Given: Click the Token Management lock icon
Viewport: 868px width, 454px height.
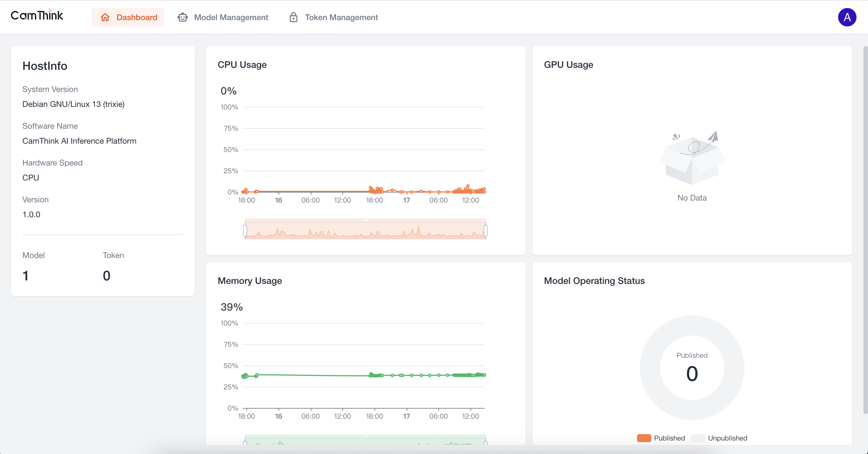Looking at the screenshot, I should [293, 17].
